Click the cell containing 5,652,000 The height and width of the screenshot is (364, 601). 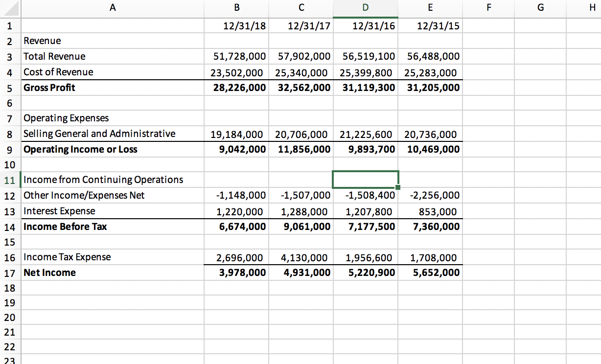tap(430, 273)
